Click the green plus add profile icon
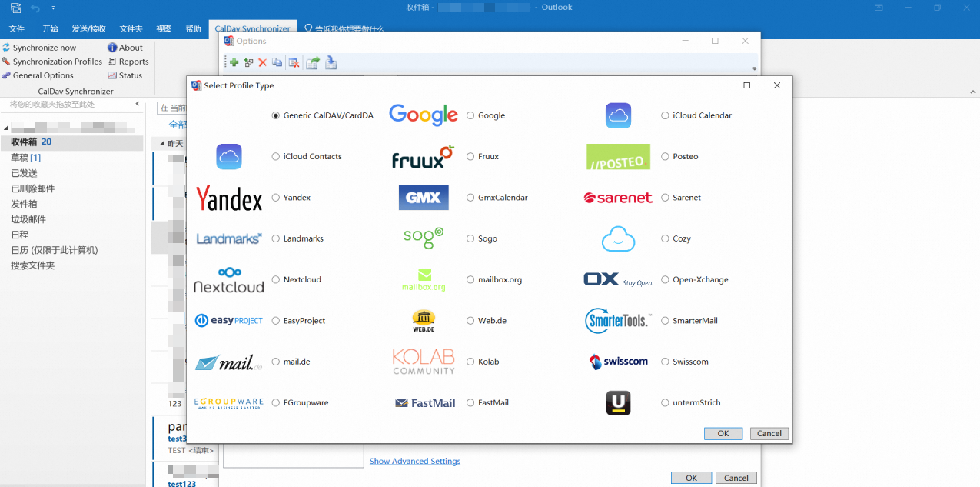The height and width of the screenshot is (487, 980). point(234,63)
